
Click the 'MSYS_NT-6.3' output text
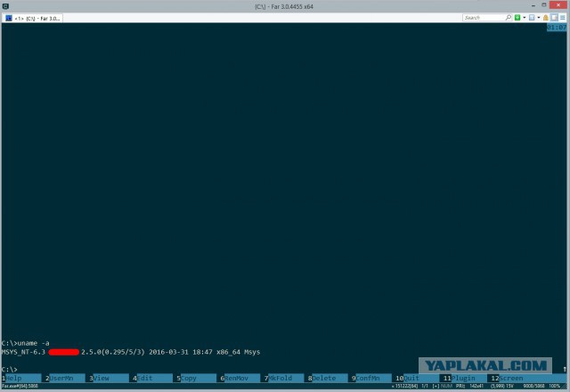tap(23, 352)
